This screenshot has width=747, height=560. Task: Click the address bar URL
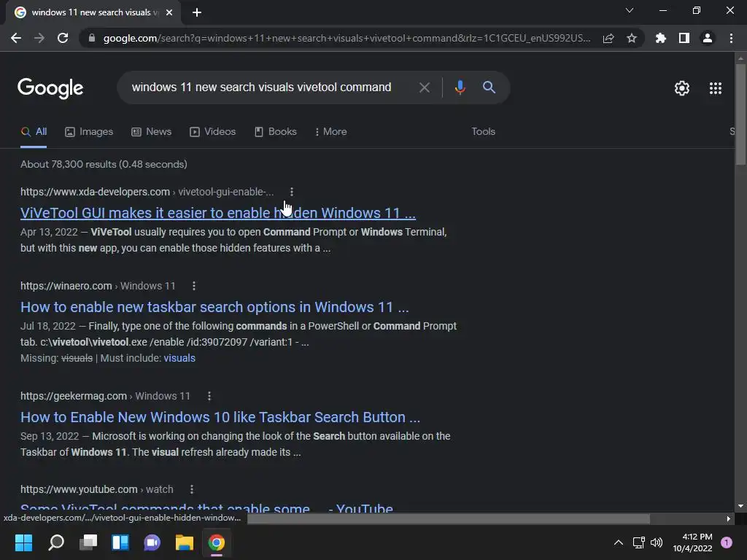(347, 38)
